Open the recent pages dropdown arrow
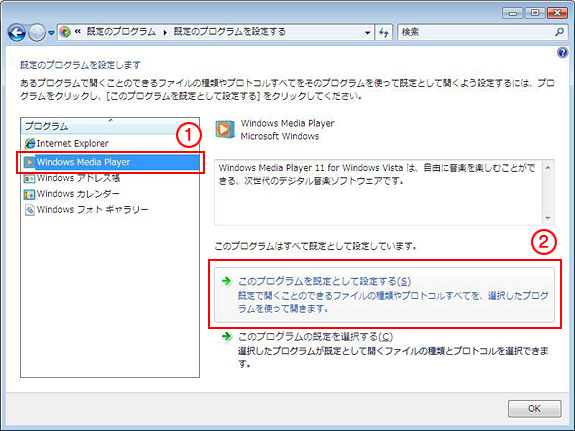 coord(51,33)
